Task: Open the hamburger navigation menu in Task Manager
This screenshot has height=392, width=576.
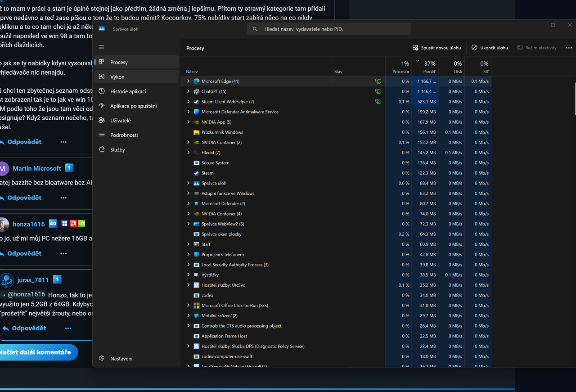Action: click(101, 47)
